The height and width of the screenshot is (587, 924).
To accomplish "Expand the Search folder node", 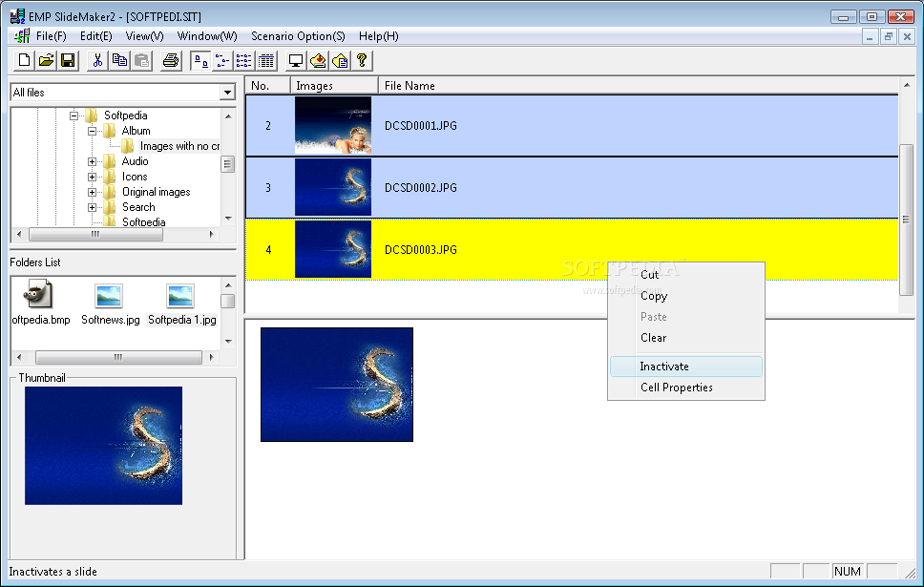I will pyautogui.click(x=92, y=207).
